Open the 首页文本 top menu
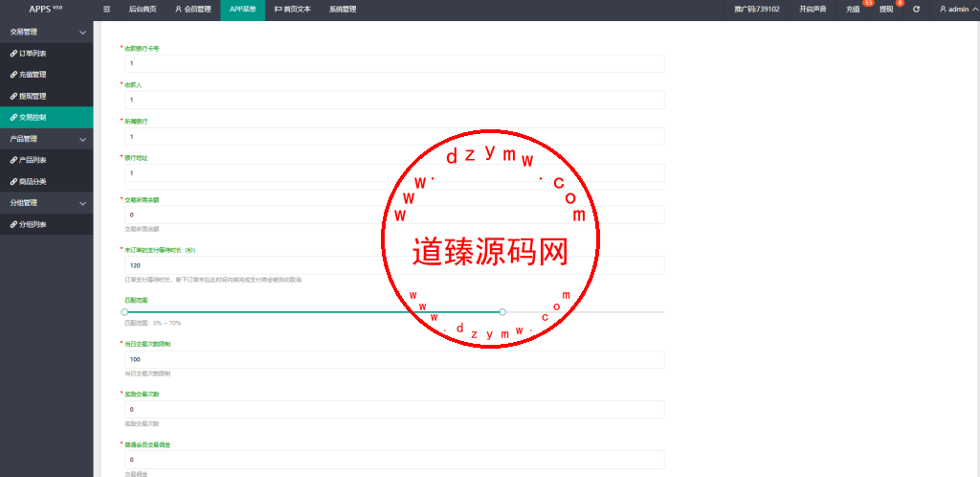The image size is (980, 477). click(293, 10)
